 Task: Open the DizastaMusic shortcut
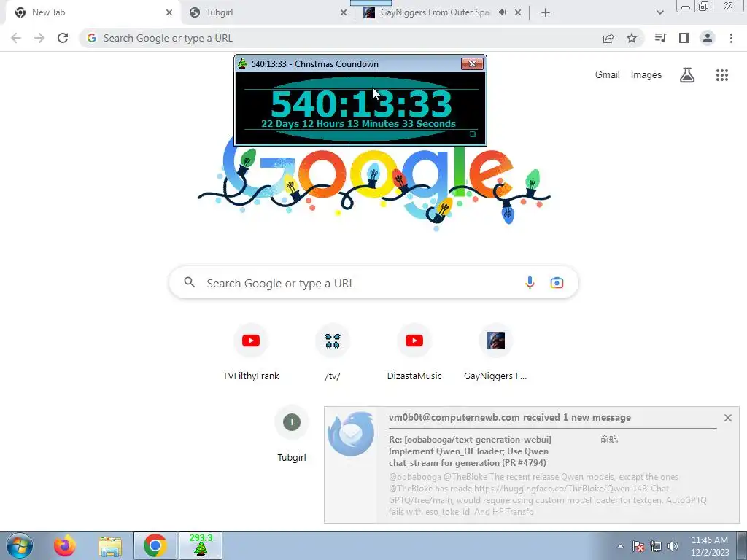414,352
